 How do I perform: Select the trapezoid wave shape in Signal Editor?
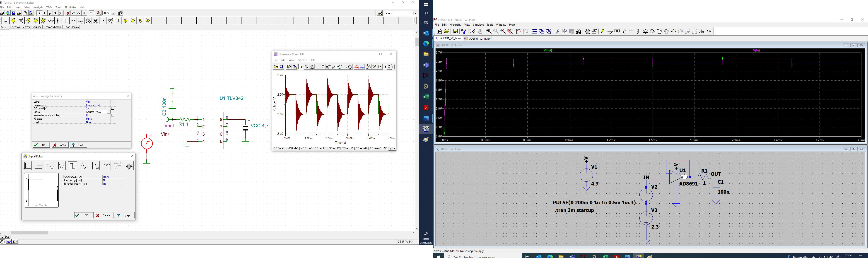[95, 166]
